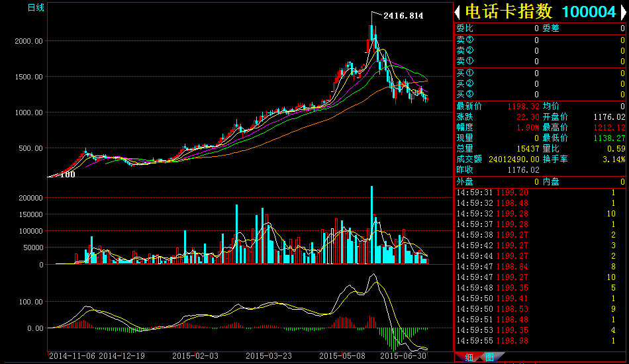This screenshot has width=629, height=364.
Task: Click the date label 2015-05-08
Action: 342,356
